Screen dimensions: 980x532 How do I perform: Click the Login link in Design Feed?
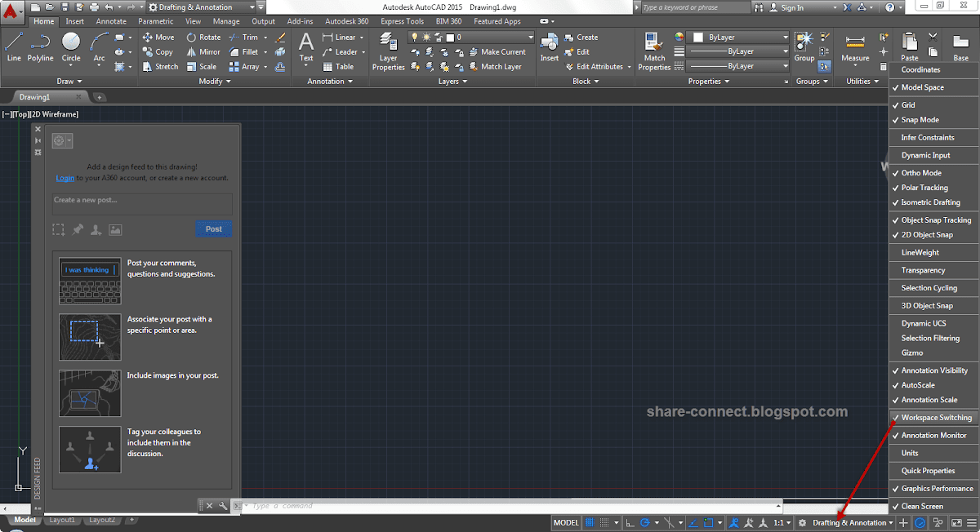click(x=65, y=178)
